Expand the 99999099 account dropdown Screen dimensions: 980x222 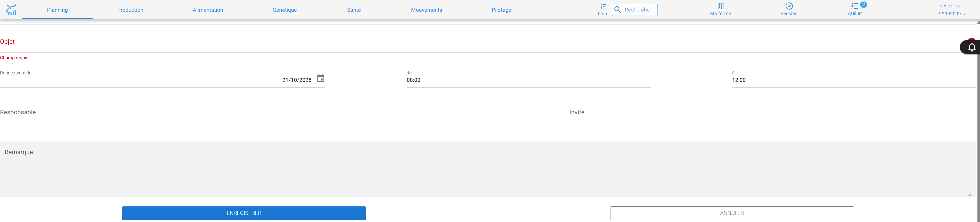point(952,14)
